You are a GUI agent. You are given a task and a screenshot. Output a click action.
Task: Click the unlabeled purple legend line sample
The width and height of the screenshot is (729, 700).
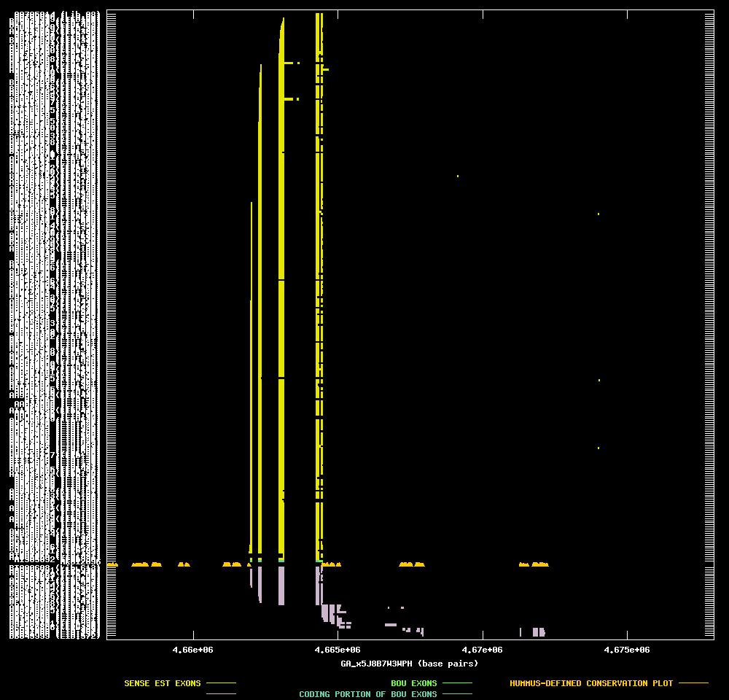point(222,694)
